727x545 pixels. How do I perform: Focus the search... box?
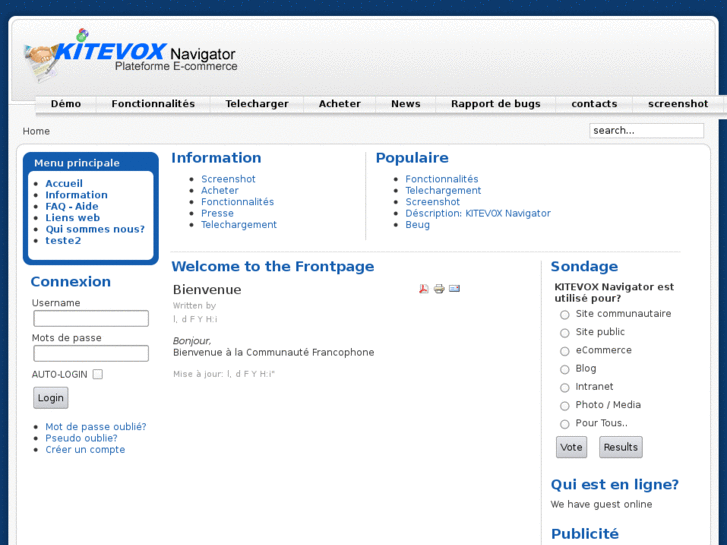pos(646,130)
